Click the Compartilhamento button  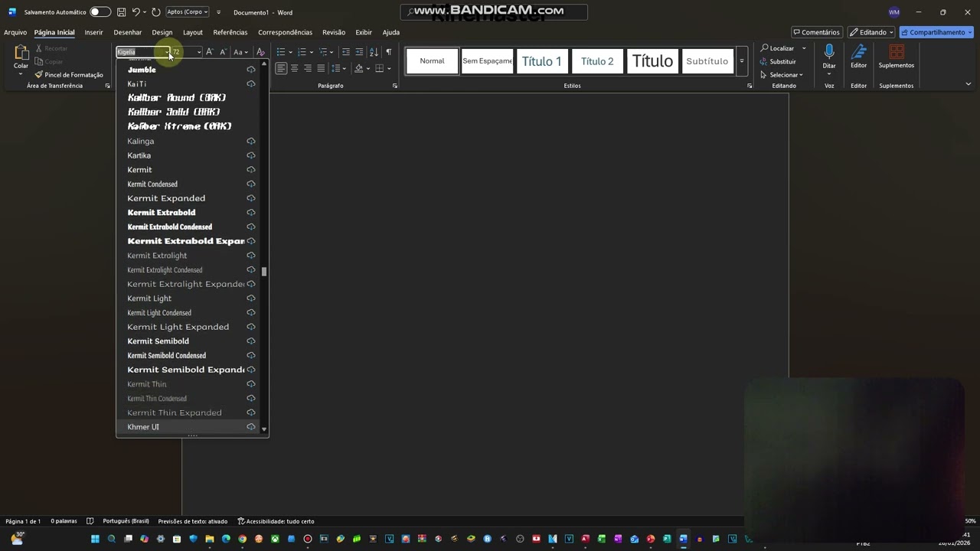click(x=936, y=32)
